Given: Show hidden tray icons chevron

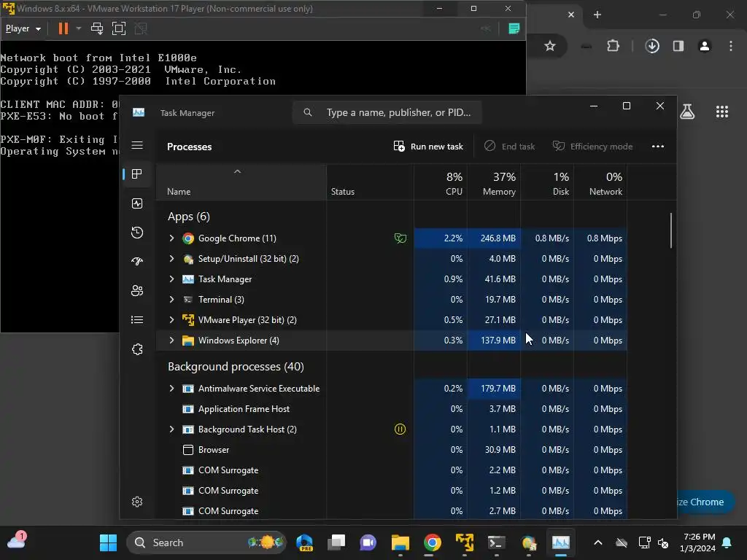Looking at the screenshot, I should point(598,542).
